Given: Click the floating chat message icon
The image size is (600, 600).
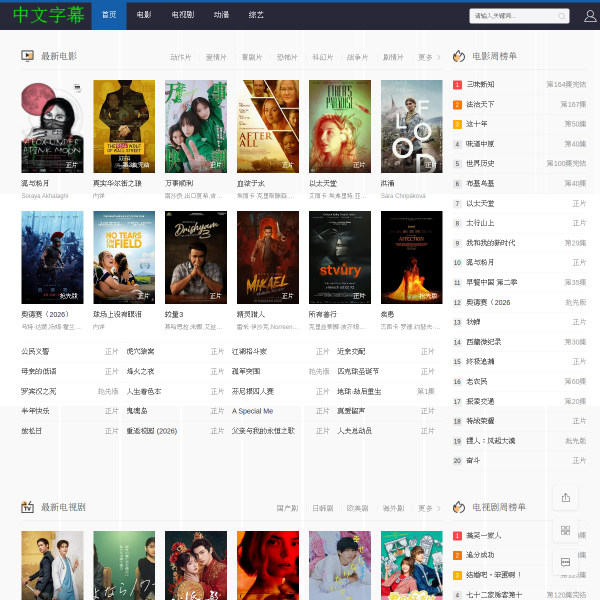Looking at the screenshot, I should pos(566,562).
